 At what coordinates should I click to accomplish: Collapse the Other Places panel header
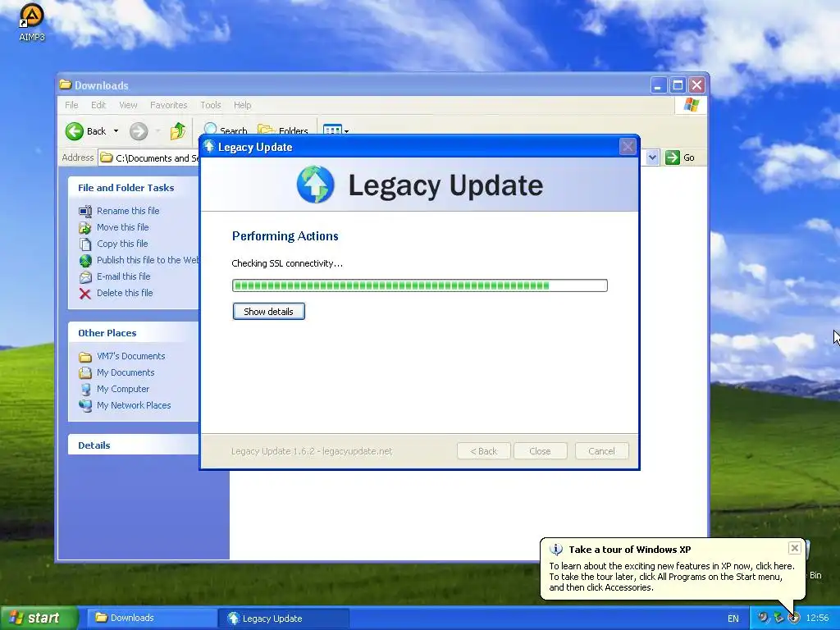134,333
